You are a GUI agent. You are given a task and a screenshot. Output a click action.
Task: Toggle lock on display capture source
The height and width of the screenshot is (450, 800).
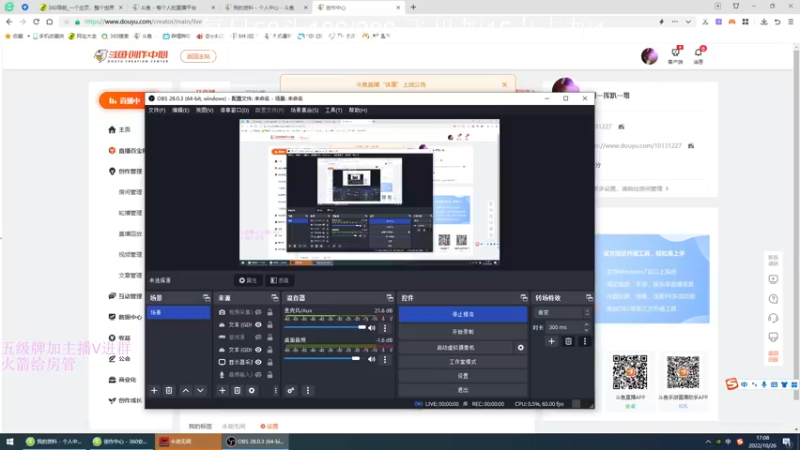[x=270, y=362]
